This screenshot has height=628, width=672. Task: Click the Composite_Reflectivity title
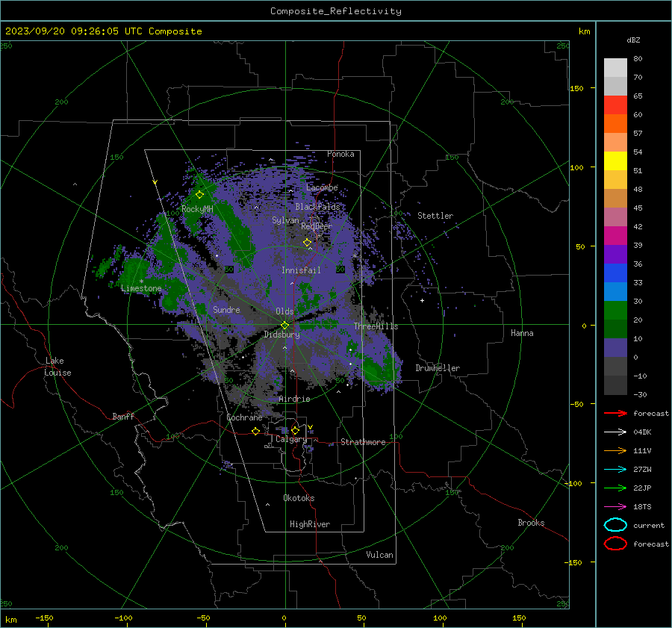click(x=336, y=11)
